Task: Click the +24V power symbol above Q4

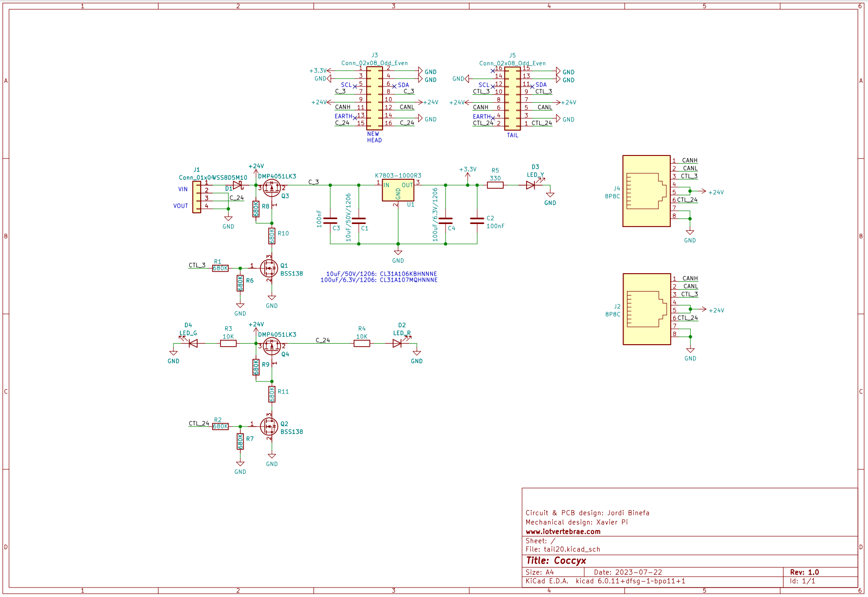Action: point(256,327)
